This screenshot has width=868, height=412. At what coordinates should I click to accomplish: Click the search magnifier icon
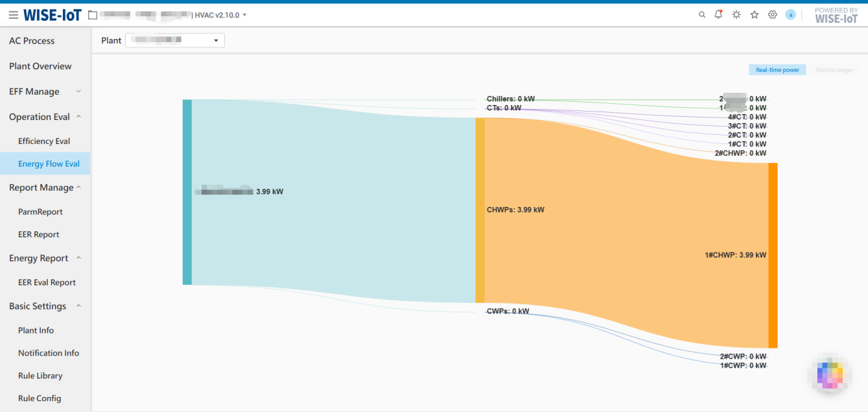702,15
